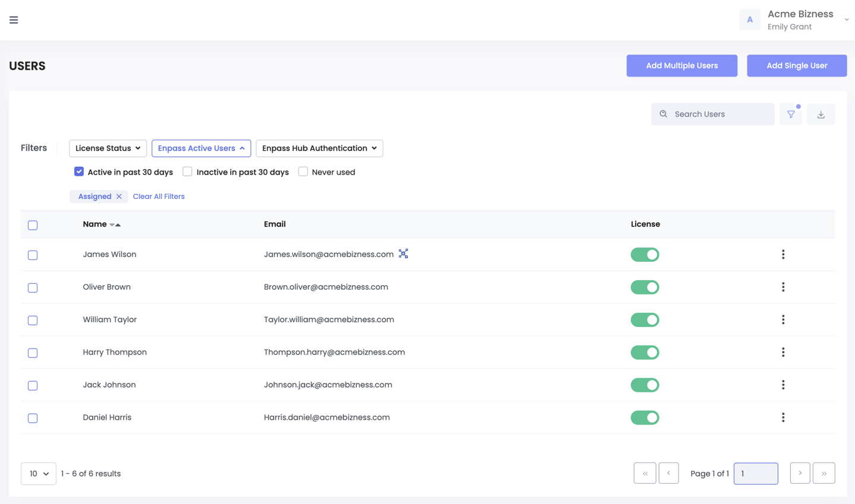Open the filters panel via funnel icon

[790, 113]
